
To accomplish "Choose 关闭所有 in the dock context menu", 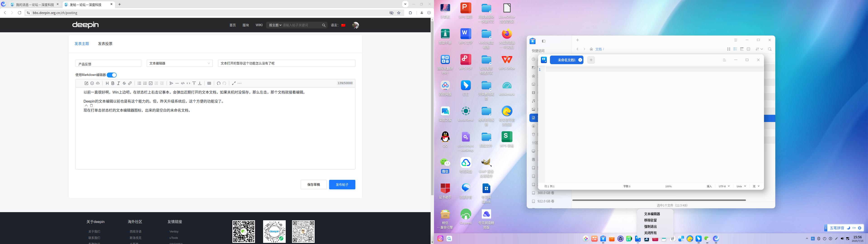I will 650,233.
